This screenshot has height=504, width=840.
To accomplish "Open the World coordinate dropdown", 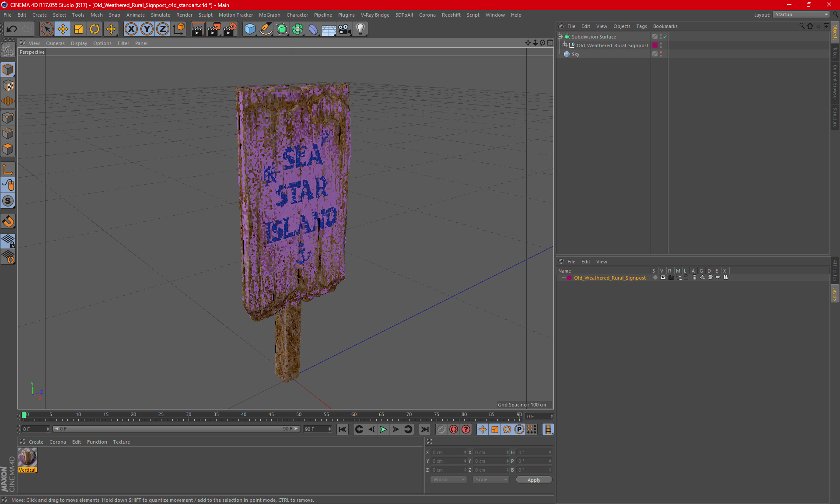I will click(448, 479).
